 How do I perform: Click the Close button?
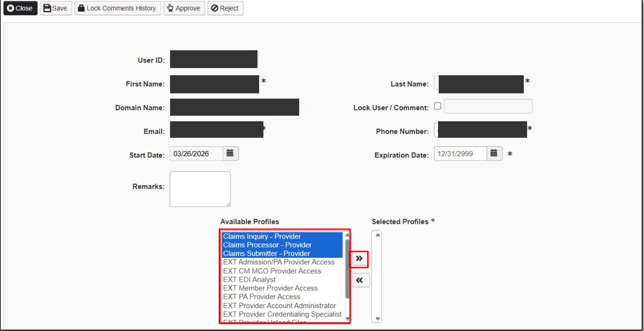click(20, 8)
